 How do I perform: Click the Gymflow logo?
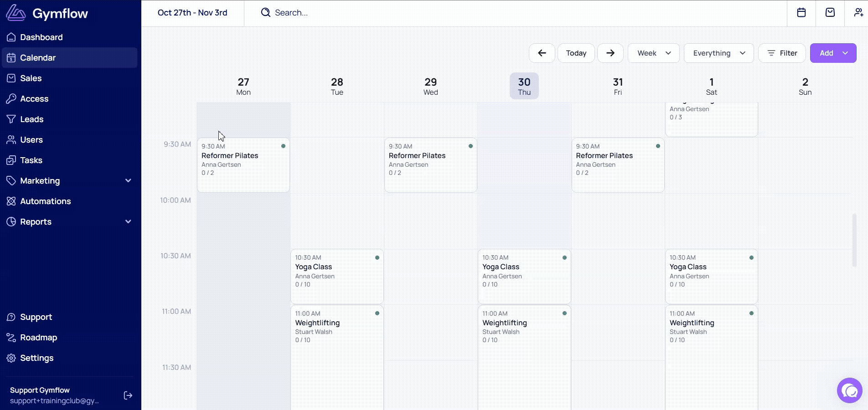coord(47,13)
